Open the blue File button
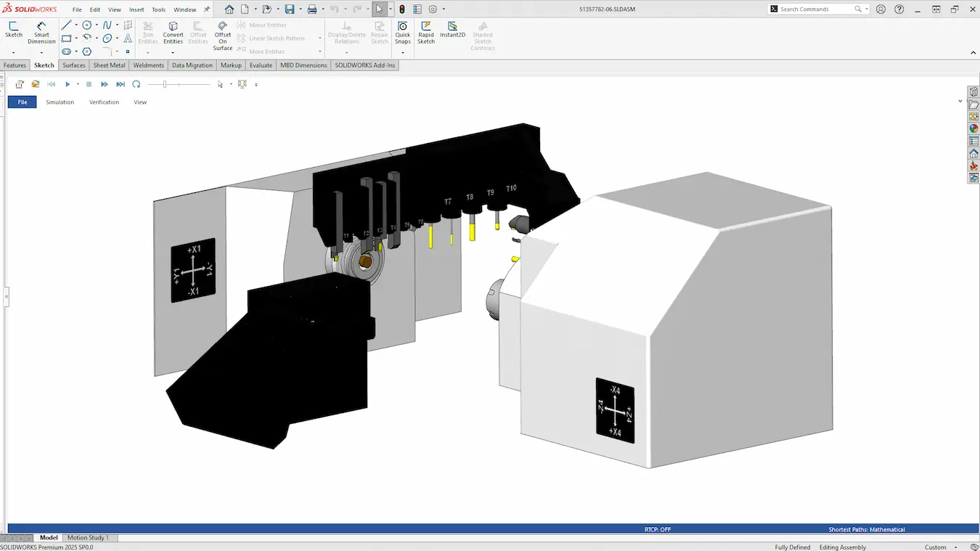 pos(23,102)
